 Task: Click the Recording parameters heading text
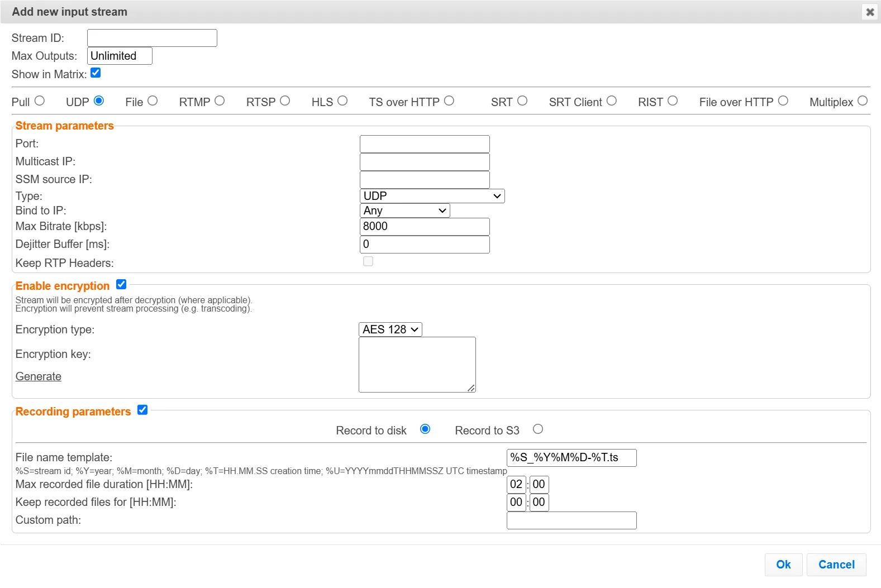73,412
